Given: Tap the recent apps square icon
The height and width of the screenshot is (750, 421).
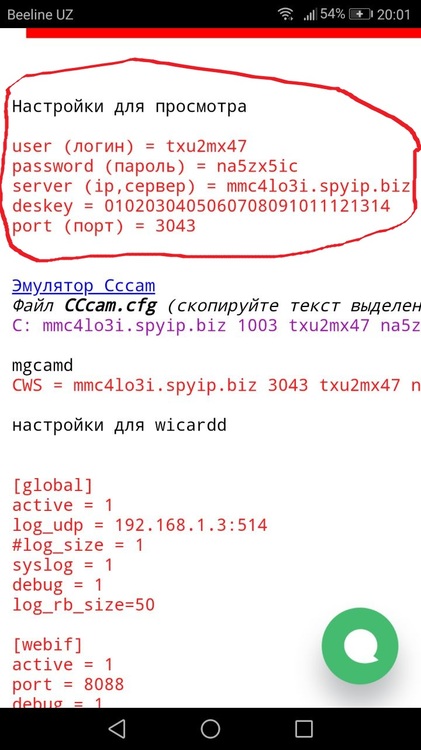Looking at the screenshot, I should coord(304,729).
